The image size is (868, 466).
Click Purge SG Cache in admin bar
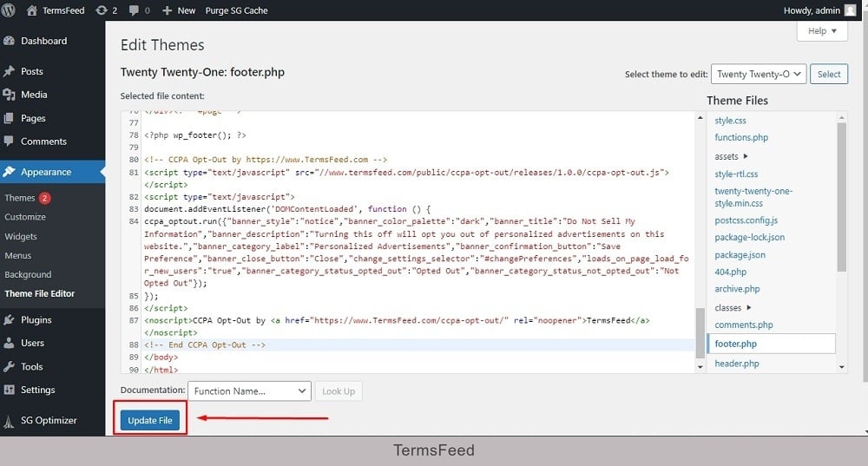click(x=236, y=10)
